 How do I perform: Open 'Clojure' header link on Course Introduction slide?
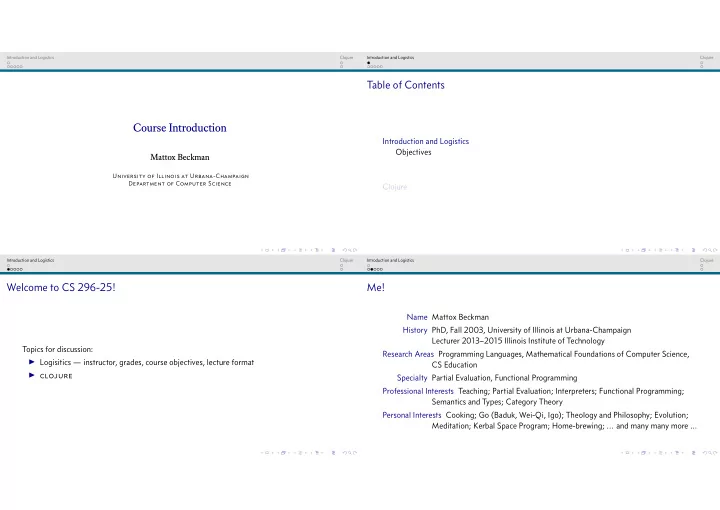(347, 57)
